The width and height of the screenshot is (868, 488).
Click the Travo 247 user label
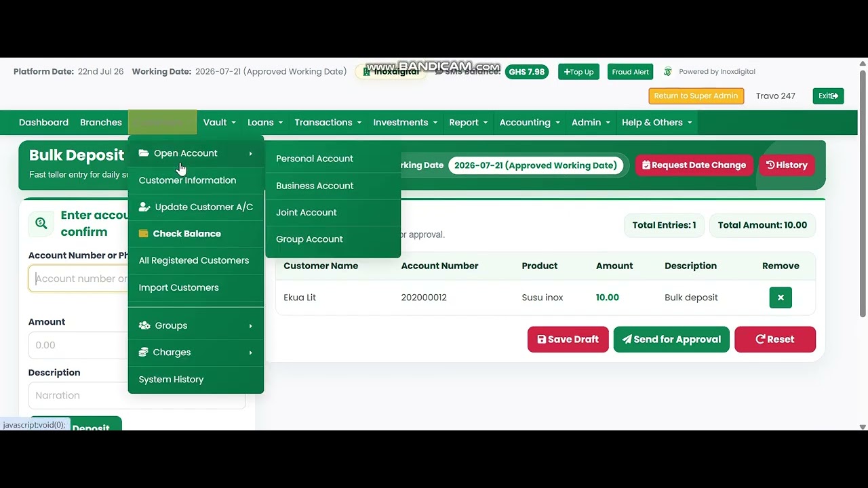click(x=775, y=96)
